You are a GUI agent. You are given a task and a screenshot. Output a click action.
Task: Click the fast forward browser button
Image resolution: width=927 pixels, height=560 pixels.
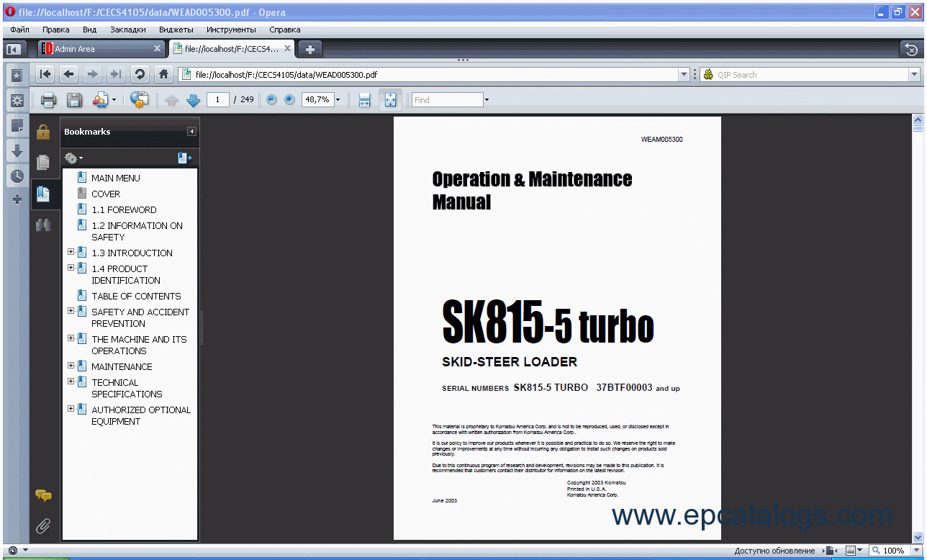[x=115, y=74]
